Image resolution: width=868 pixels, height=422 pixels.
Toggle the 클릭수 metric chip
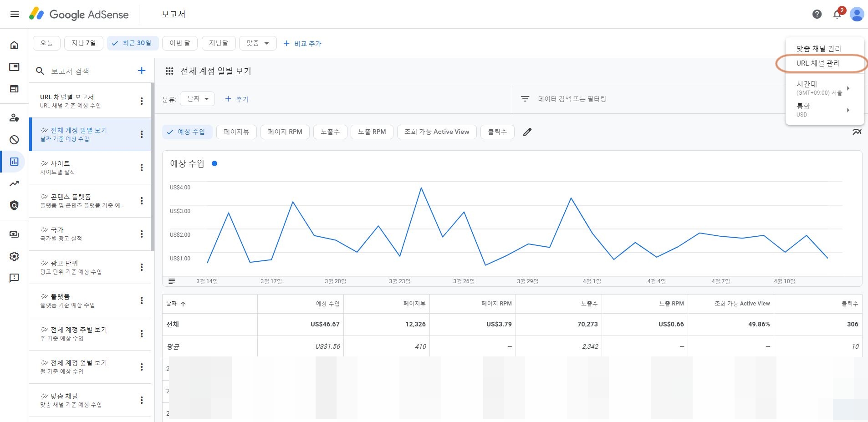point(497,132)
